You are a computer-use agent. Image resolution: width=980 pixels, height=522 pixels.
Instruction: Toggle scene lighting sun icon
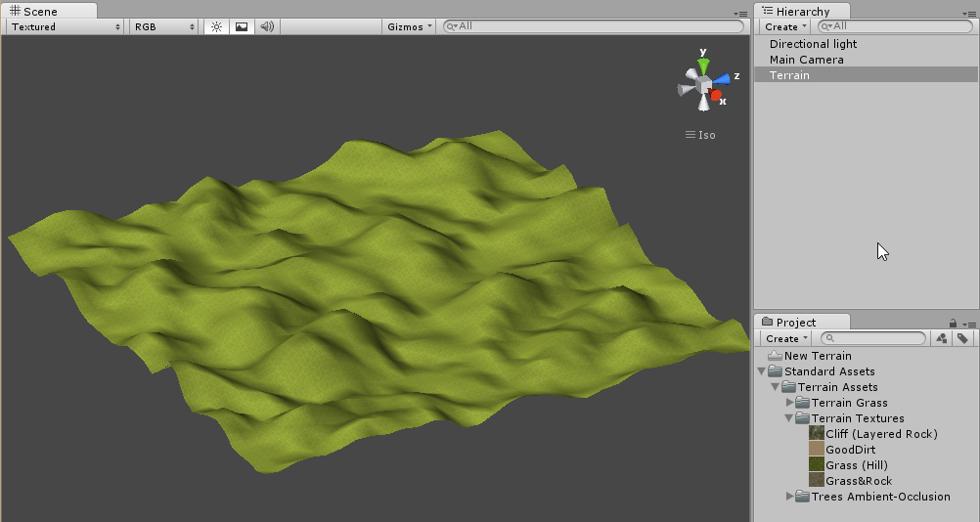(x=217, y=26)
